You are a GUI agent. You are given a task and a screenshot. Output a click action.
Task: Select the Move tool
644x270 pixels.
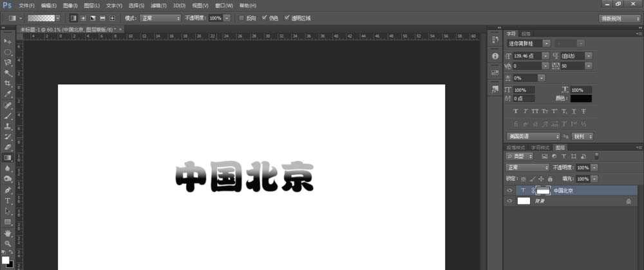click(x=7, y=42)
